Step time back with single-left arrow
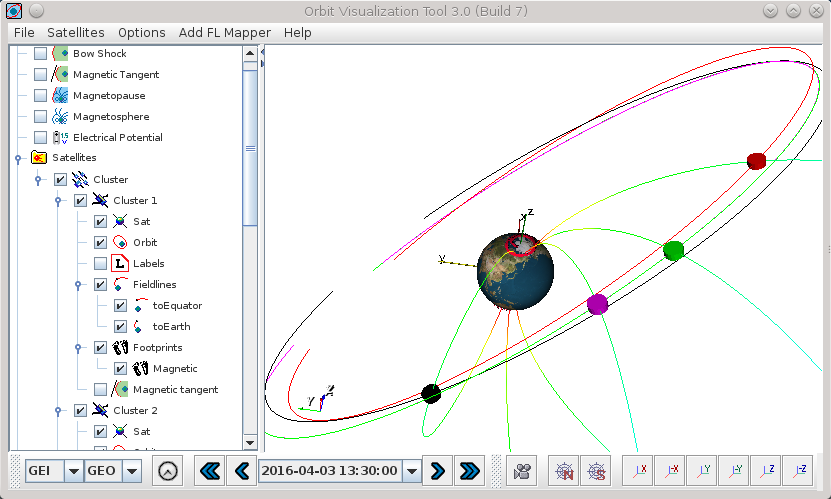Image resolution: width=831 pixels, height=499 pixels. (242, 471)
